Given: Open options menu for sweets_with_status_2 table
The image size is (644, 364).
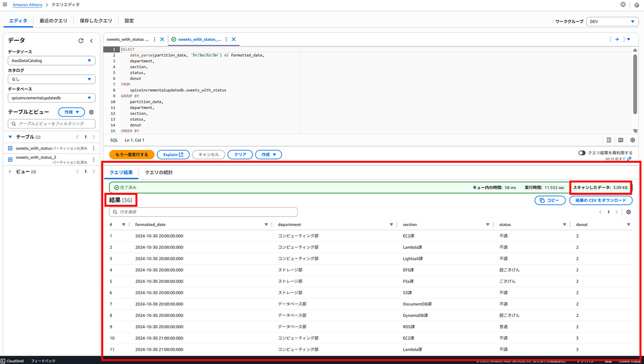Looking at the screenshot, I should (94, 160).
